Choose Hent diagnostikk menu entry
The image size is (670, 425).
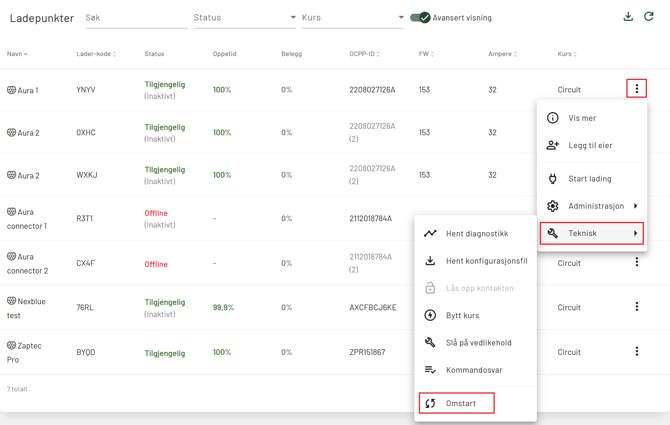click(476, 234)
